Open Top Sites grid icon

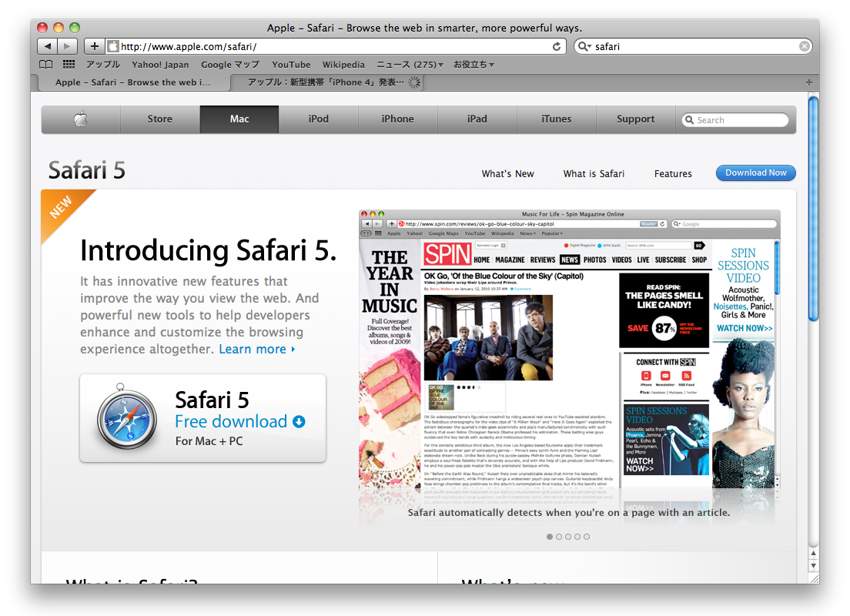point(69,65)
